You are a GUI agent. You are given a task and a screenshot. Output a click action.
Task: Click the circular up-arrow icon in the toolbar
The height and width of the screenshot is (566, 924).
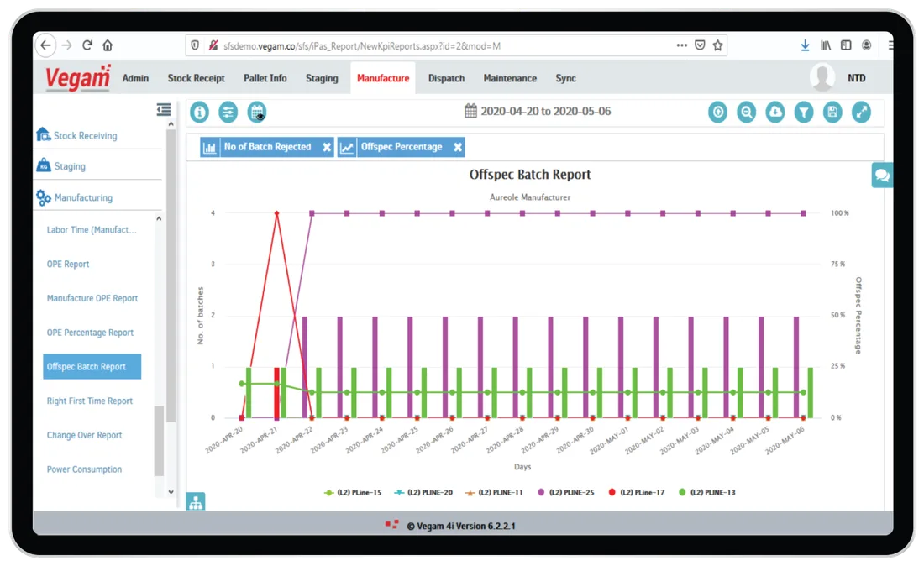tap(717, 112)
